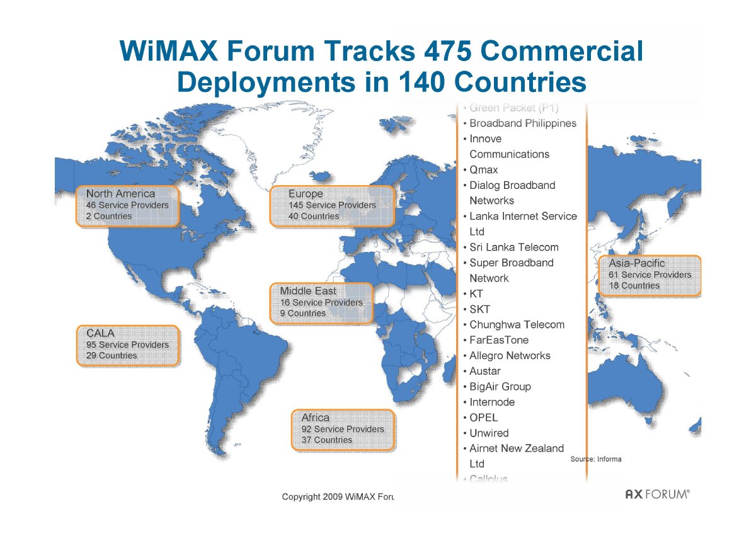Click '29 Countries' in the CALA box
The width and height of the screenshot is (756, 534).
[112, 356]
